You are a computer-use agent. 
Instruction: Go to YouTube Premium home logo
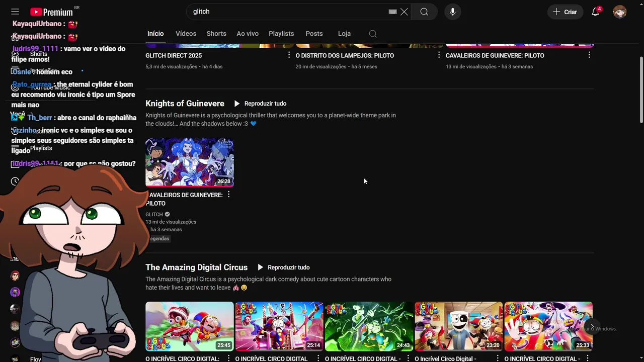tap(52, 12)
